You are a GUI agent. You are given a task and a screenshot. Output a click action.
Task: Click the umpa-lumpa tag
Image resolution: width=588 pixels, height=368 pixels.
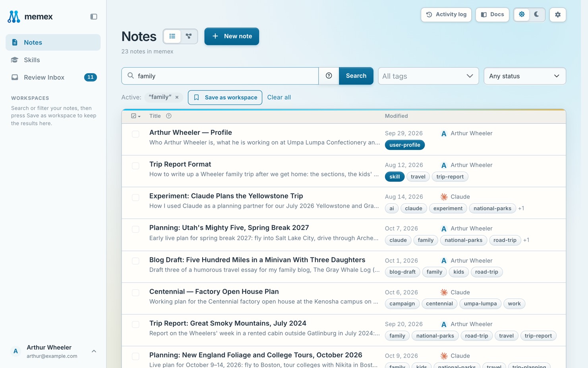tap(480, 304)
